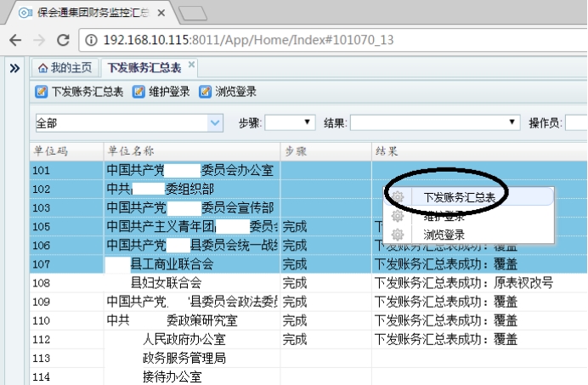Click 完成 step cell in row 110

coord(326,320)
